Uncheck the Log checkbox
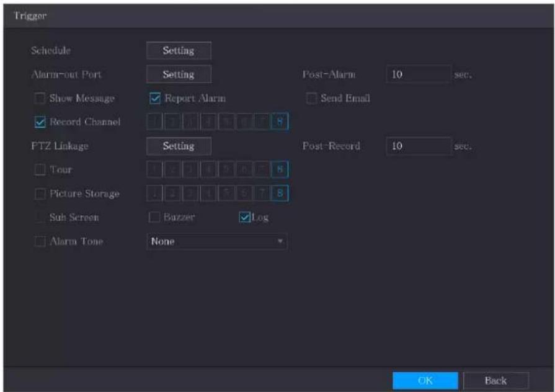 pyautogui.click(x=244, y=217)
